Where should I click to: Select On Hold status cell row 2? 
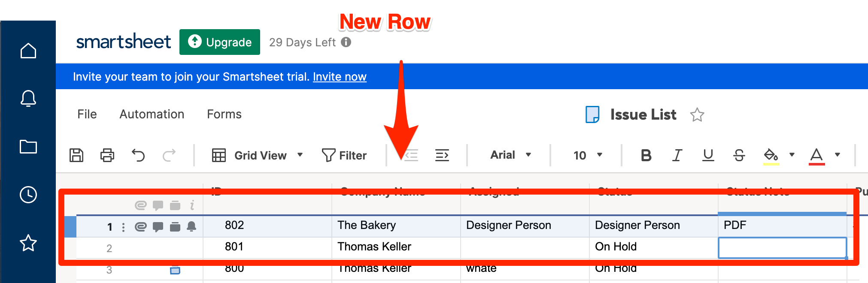tap(654, 248)
